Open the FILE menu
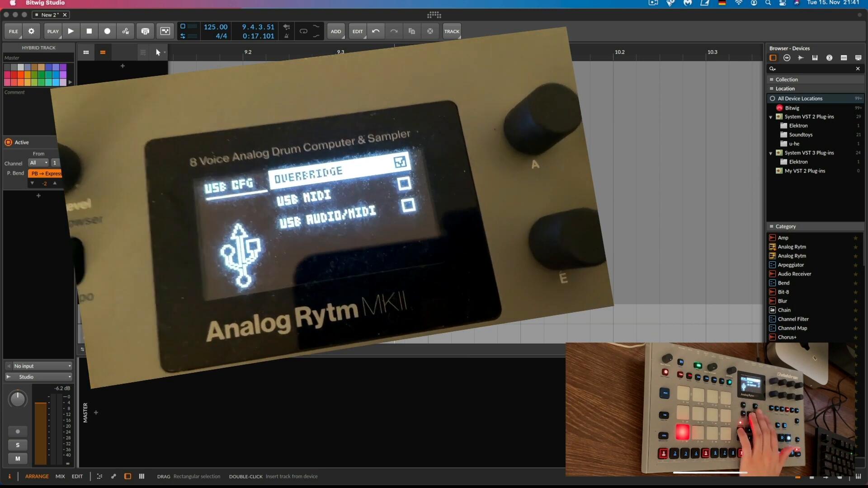The width and height of the screenshot is (868, 488). pos(14,31)
